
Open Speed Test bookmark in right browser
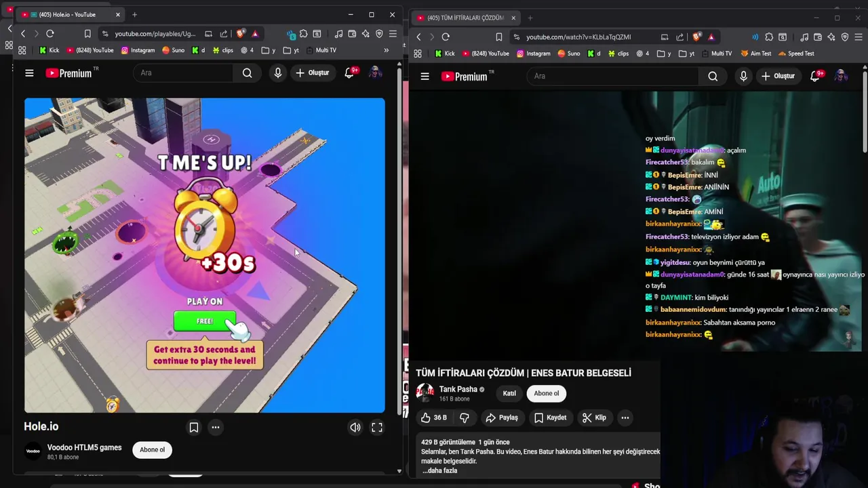(796, 54)
